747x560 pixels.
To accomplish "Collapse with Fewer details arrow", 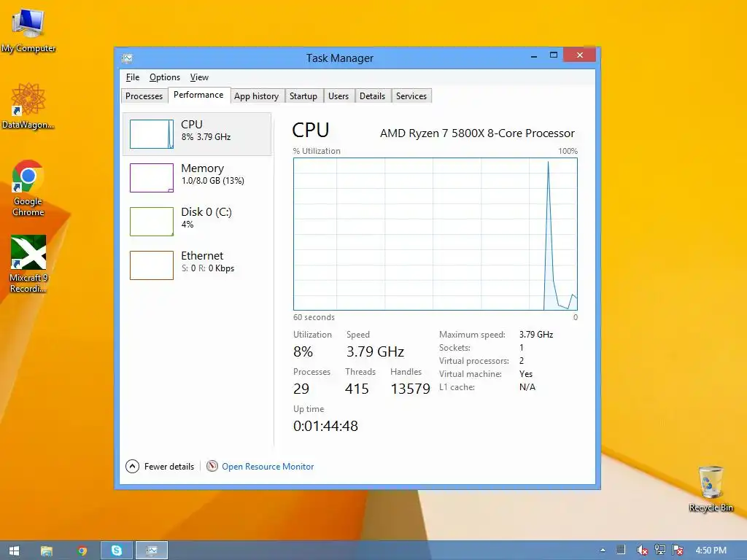I will 132,466.
